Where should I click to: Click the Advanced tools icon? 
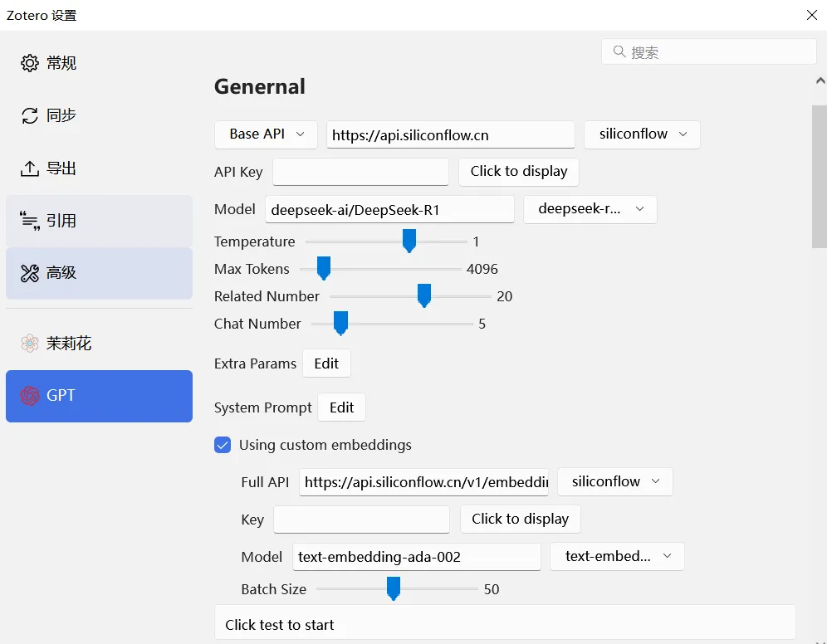tap(30, 273)
